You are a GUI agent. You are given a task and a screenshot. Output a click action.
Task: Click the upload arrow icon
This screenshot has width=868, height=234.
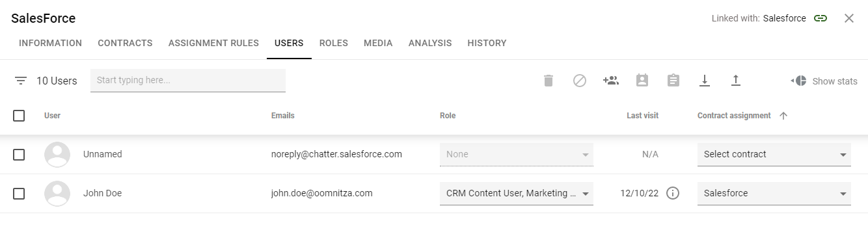tap(736, 81)
